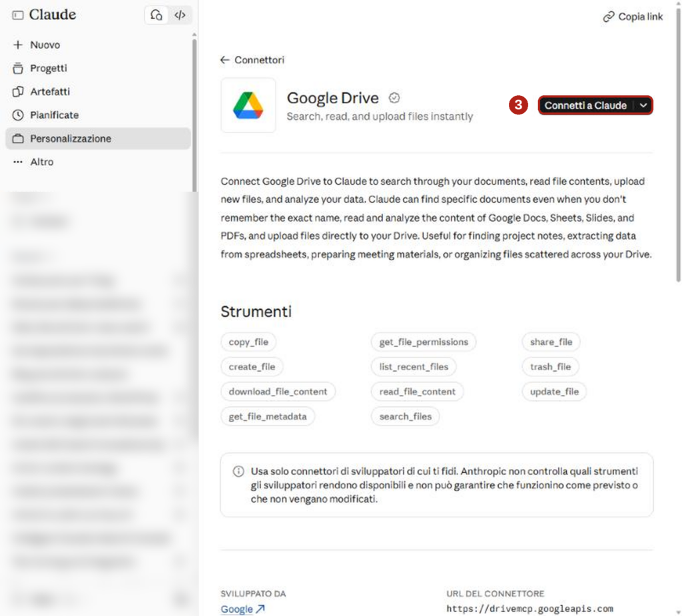Select the create_file tool chip

[252, 367]
